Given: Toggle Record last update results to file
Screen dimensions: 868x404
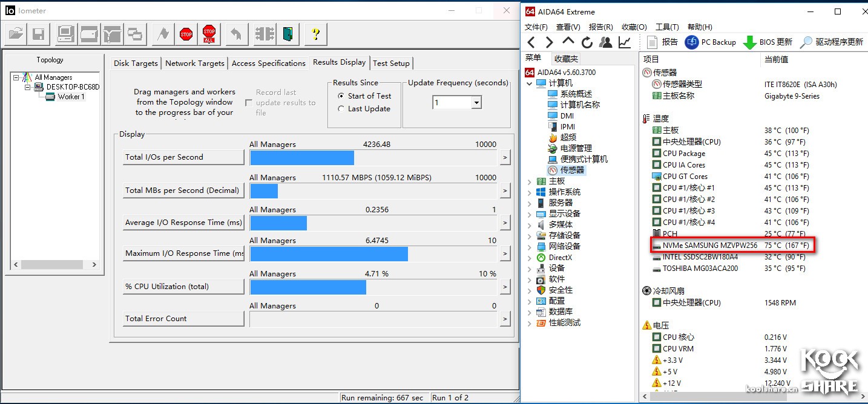Looking at the screenshot, I should click(x=249, y=103).
